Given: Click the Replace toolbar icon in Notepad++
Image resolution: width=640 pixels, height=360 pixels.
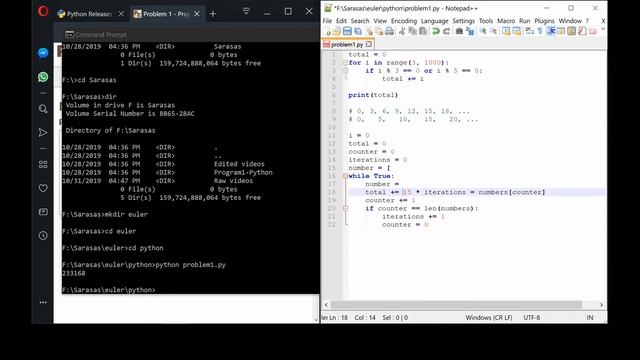Looking at the screenshot, I should point(470,31).
